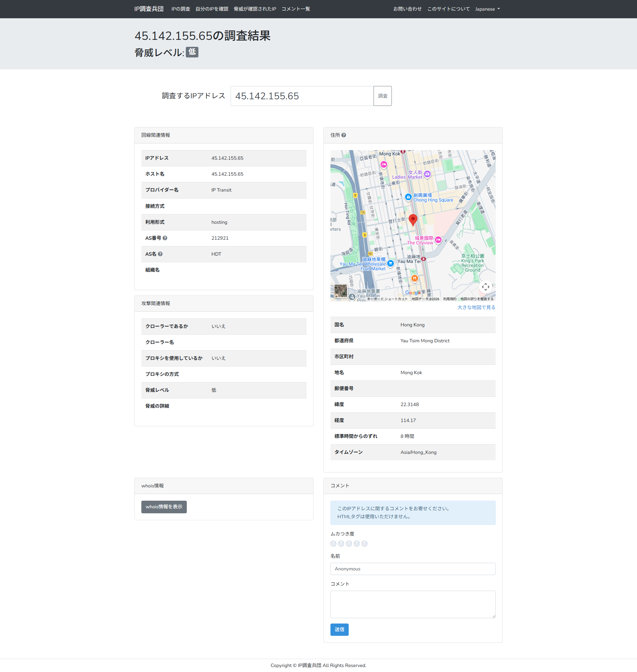Click whois情報を表示 button

[x=164, y=507]
